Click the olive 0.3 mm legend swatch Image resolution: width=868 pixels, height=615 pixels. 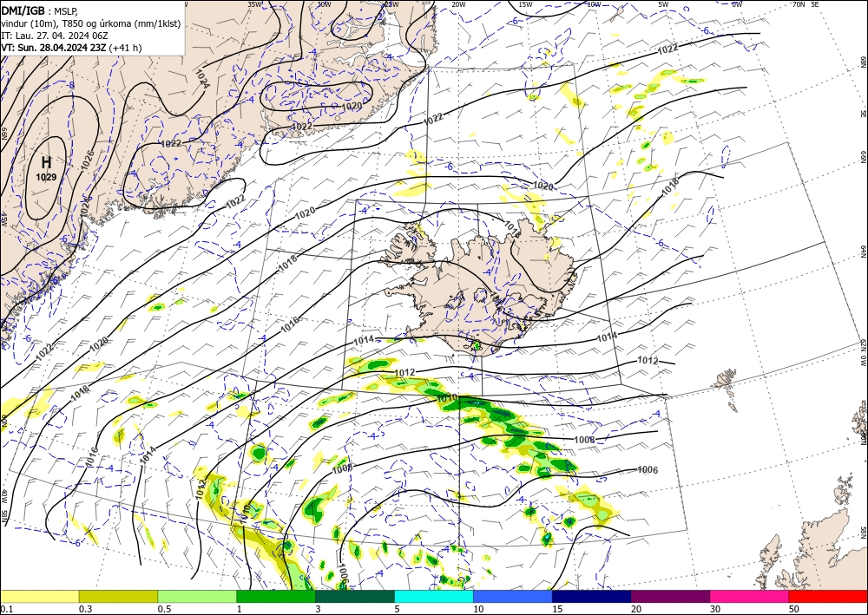[x=118, y=597]
